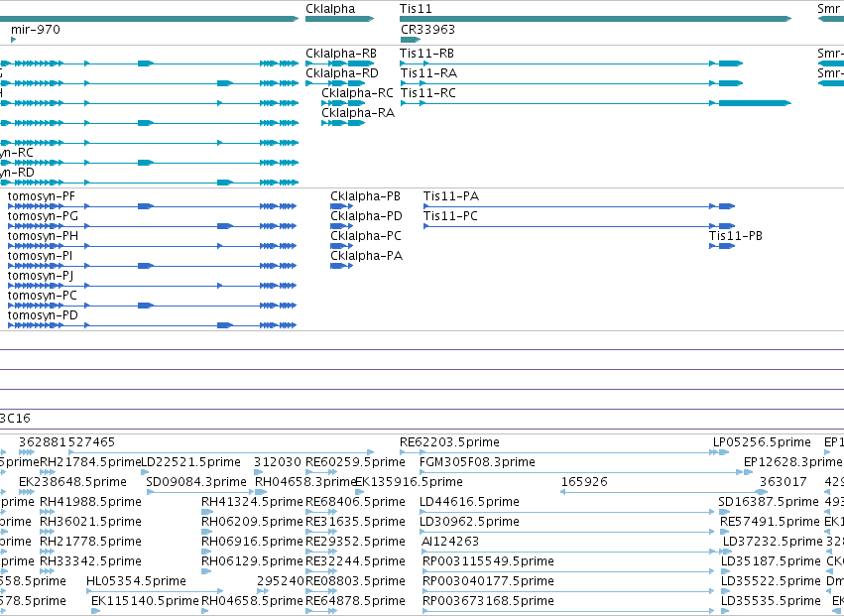Click the CkIalpha gene label

330,9
